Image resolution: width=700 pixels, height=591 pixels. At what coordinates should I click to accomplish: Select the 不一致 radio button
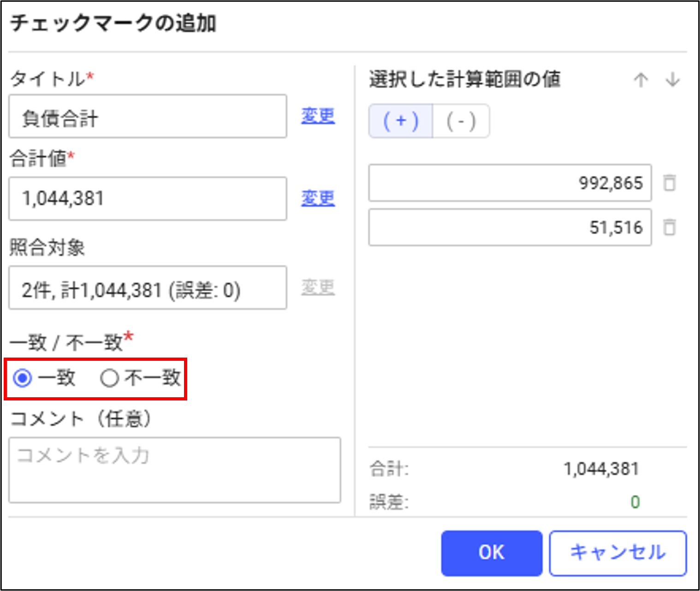pyautogui.click(x=109, y=378)
